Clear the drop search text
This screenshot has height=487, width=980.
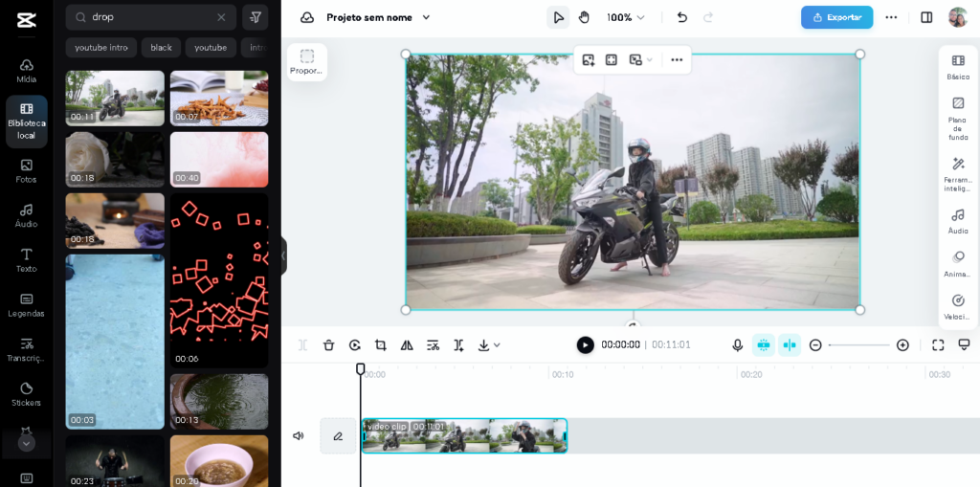pyautogui.click(x=221, y=17)
